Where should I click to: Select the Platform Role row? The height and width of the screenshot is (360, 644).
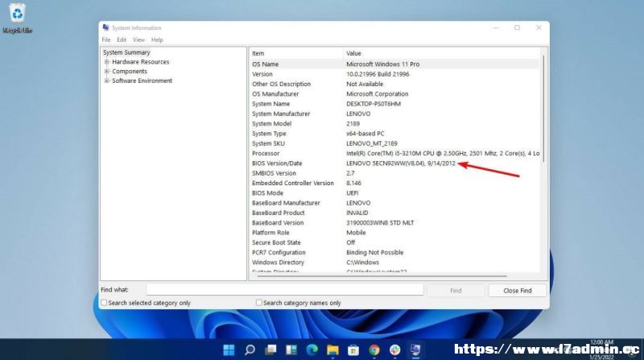pyautogui.click(x=394, y=233)
